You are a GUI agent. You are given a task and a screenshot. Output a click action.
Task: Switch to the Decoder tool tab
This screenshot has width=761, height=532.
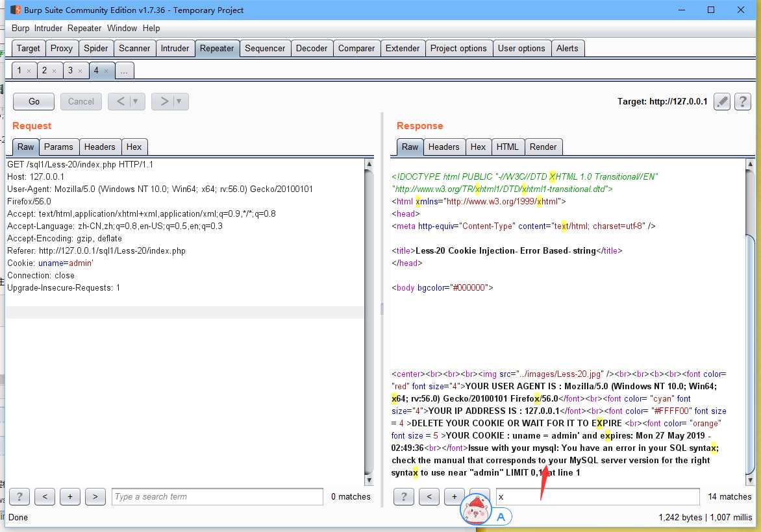click(x=312, y=48)
